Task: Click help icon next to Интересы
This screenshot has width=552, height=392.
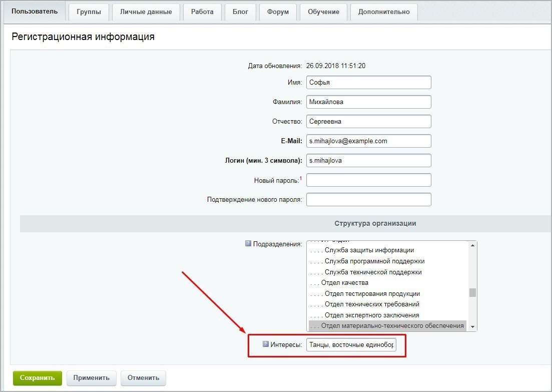Action: (266, 344)
